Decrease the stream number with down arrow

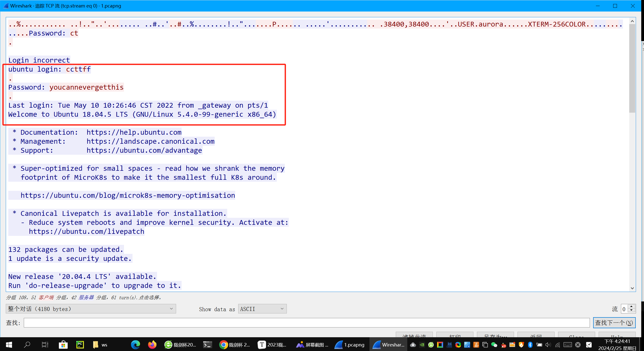point(631,311)
